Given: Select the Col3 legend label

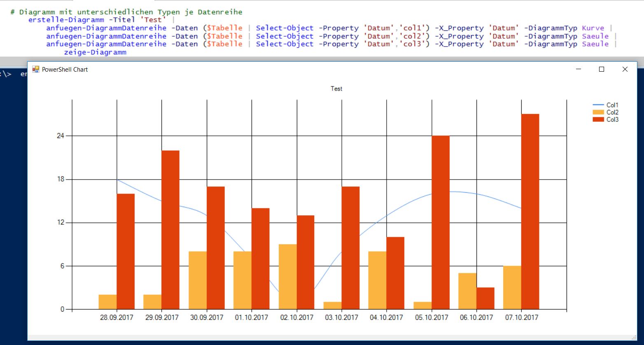Looking at the screenshot, I should pos(612,119).
